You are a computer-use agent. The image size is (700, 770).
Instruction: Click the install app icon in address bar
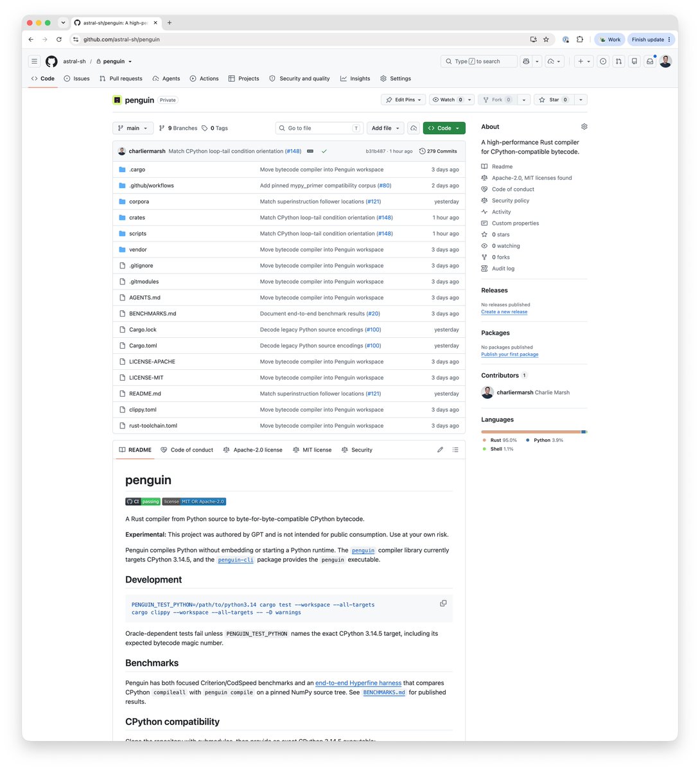pyautogui.click(x=533, y=40)
